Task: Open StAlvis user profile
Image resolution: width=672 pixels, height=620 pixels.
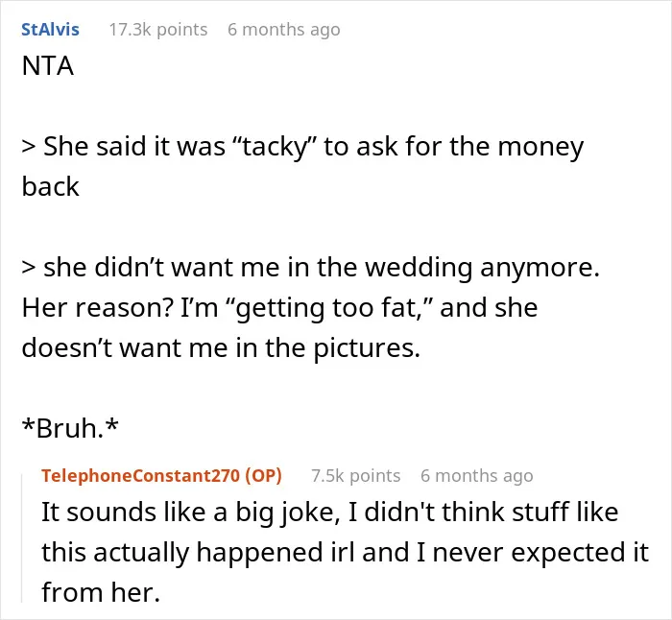Action: 50,30
